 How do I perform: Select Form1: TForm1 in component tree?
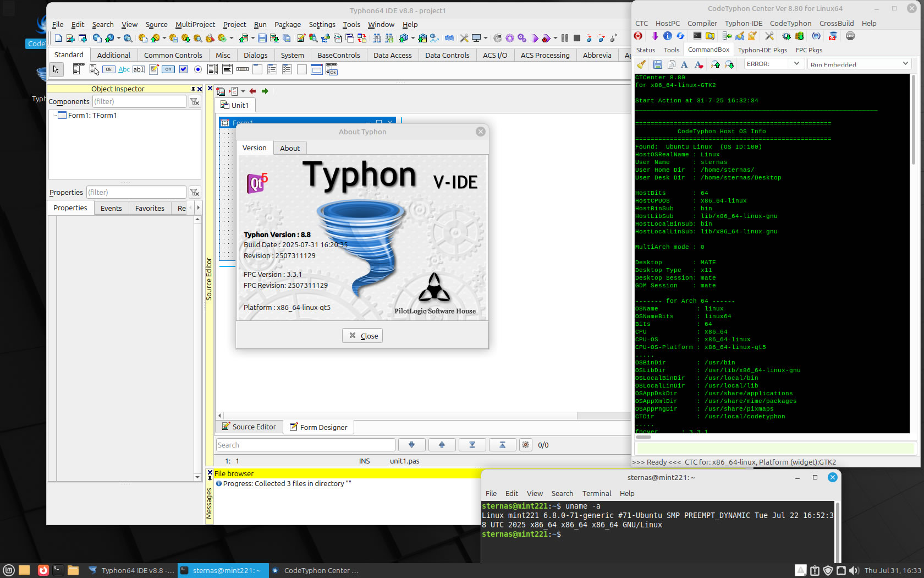tap(92, 115)
